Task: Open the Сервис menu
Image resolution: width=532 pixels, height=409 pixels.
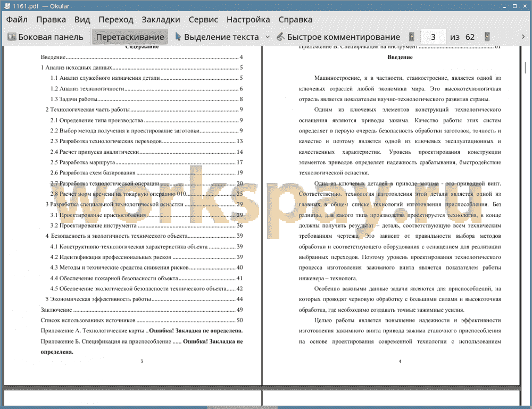Action: [x=203, y=20]
